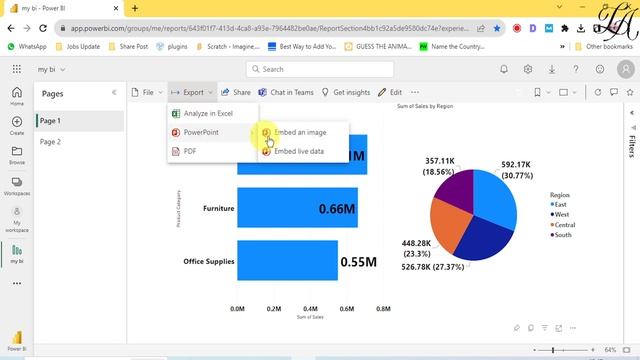Click zoom out minus button
The width and height of the screenshot is (640, 360).
[x=534, y=350]
